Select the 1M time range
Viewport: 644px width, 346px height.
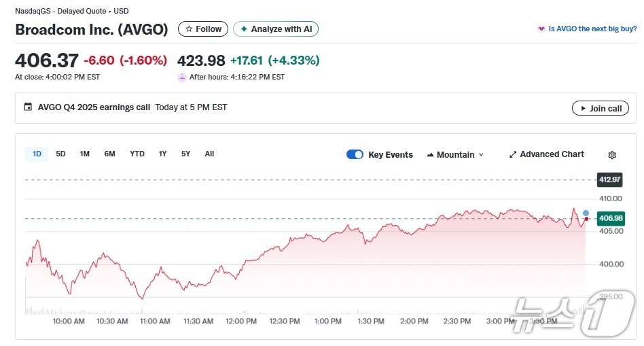point(84,154)
